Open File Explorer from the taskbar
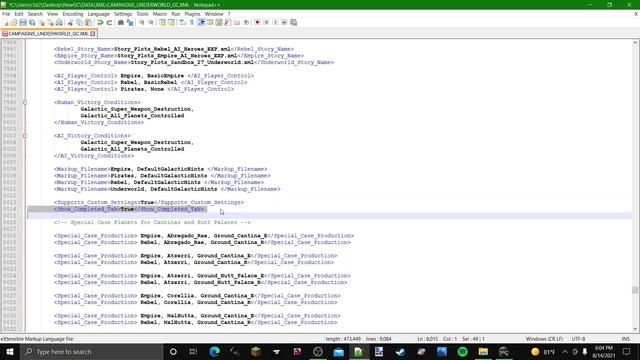 (x=483, y=351)
